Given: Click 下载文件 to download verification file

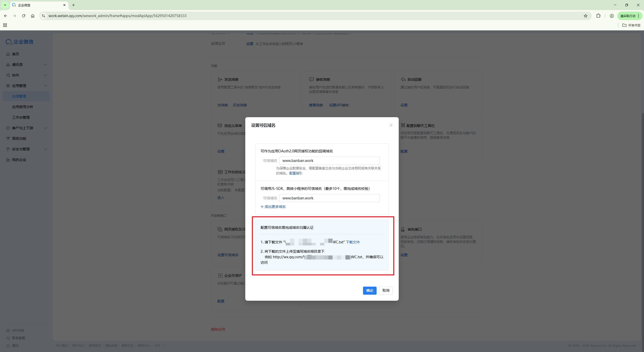Looking at the screenshot, I should (353, 242).
